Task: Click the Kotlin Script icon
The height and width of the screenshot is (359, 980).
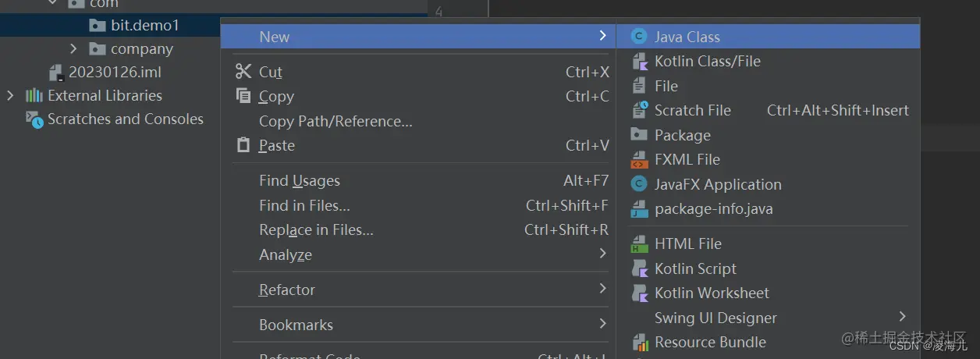Action: (x=640, y=268)
